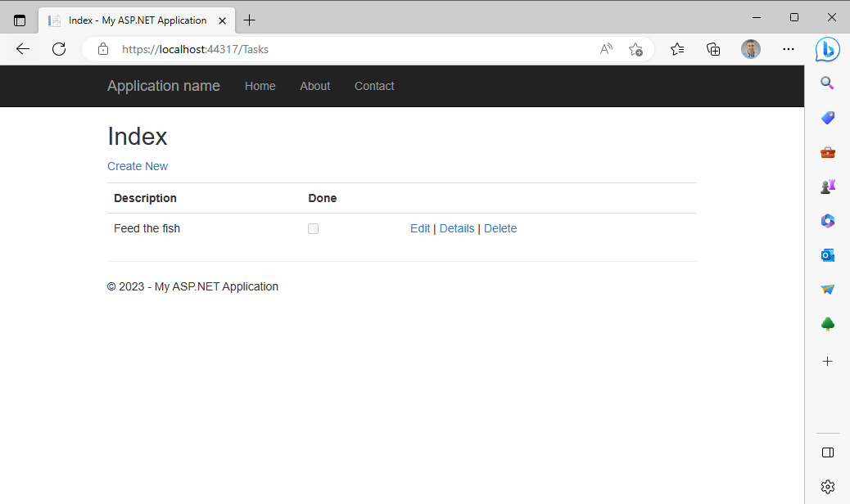Delete the Feed the fish task

pos(500,228)
